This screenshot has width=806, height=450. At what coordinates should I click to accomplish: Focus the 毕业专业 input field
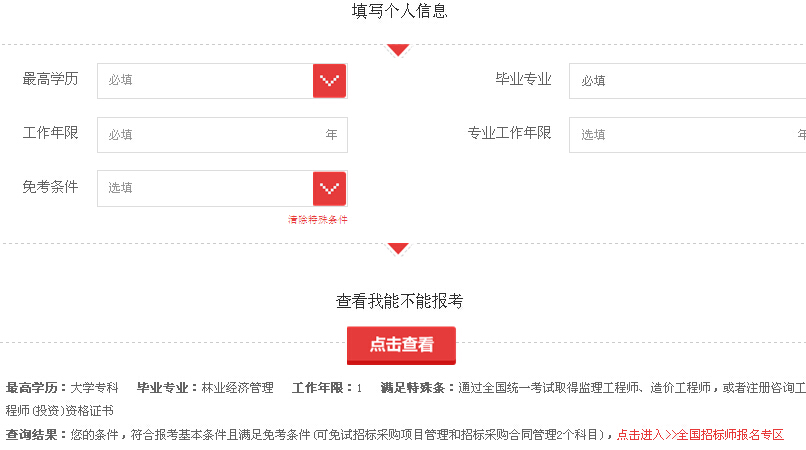coord(687,81)
